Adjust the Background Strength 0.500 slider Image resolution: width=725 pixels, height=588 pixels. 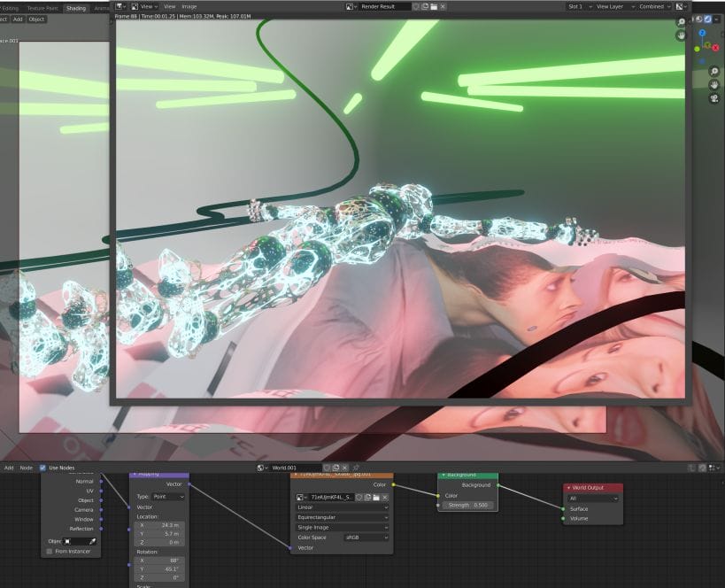tap(467, 505)
